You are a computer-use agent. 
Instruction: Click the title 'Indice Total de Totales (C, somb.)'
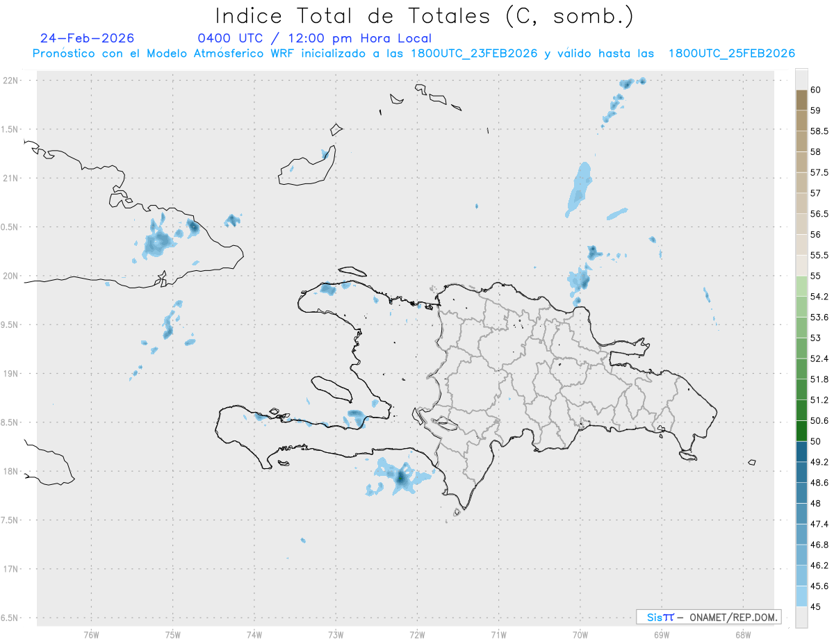(425, 15)
